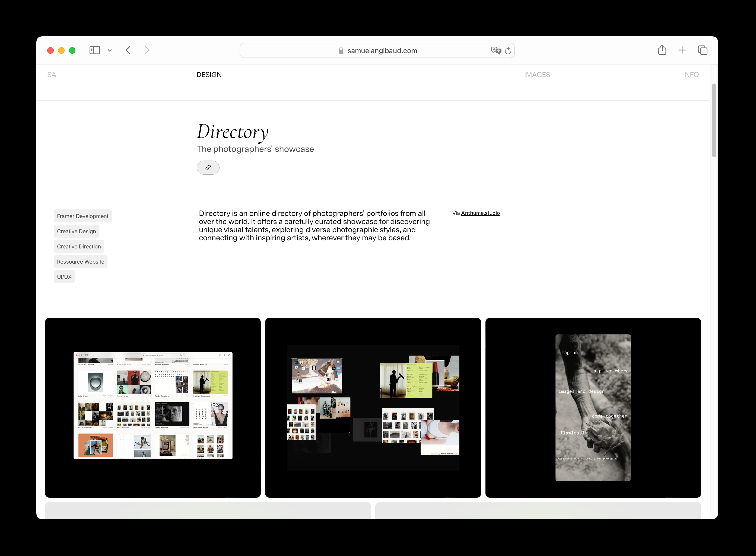Open the link icon below the showcase subtitle
756x556 pixels.
tap(208, 167)
